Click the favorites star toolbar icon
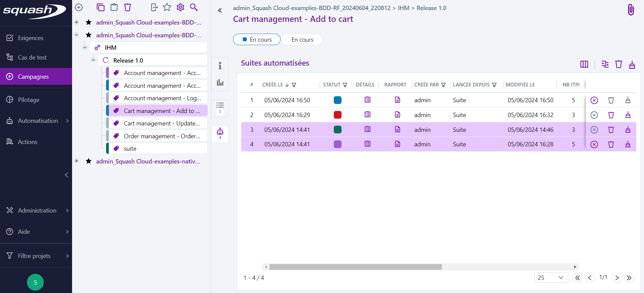The width and height of the screenshot is (644, 293). (167, 7)
